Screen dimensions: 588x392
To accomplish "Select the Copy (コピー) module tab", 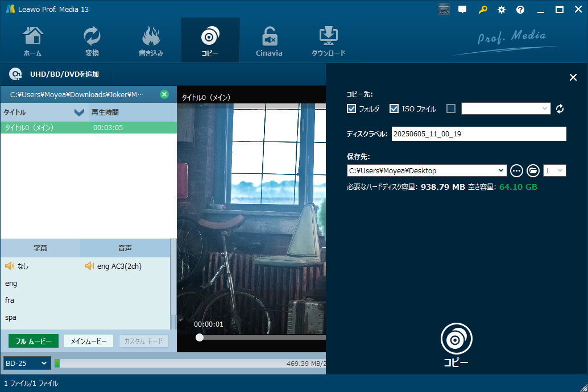I will (x=210, y=41).
